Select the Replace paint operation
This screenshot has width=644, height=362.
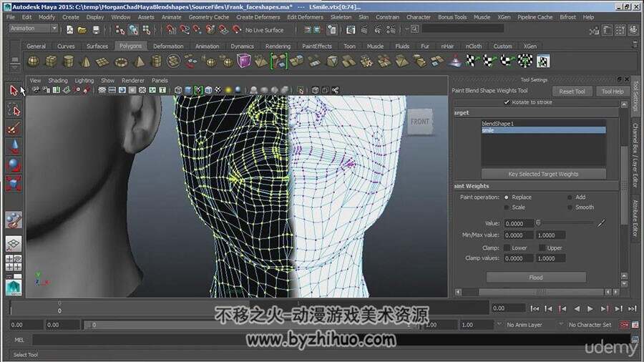[x=506, y=197]
